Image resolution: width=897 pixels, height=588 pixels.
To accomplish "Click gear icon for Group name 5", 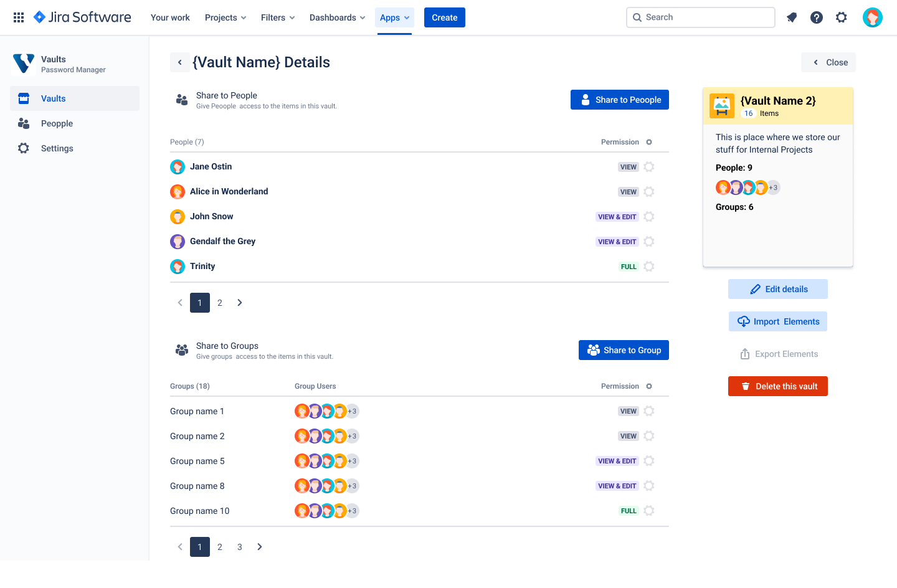I will (649, 461).
